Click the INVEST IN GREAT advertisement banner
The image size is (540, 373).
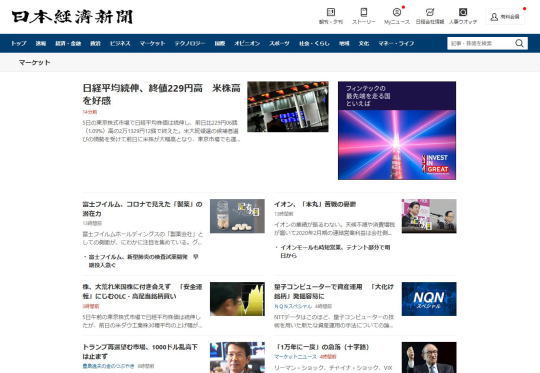(x=397, y=131)
